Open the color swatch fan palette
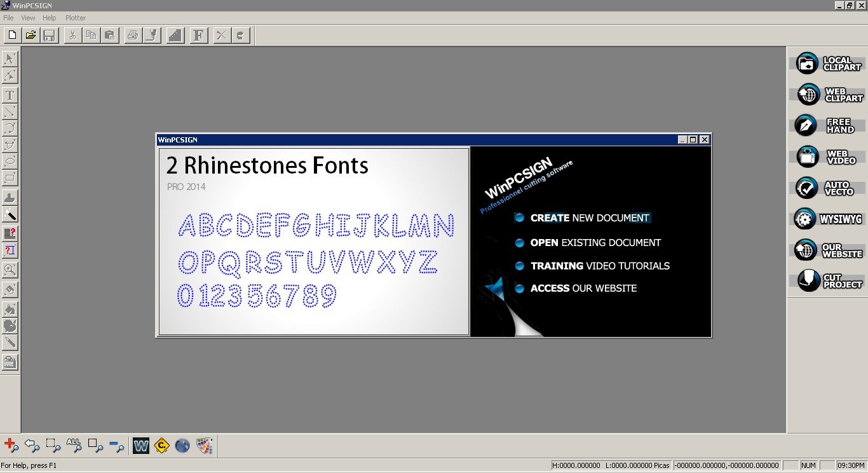 tap(203, 446)
